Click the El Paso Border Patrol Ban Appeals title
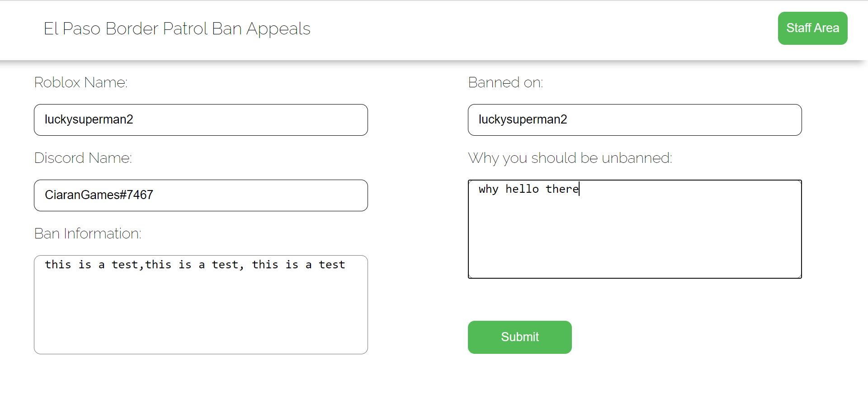This screenshot has width=868, height=414. pos(177,29)
